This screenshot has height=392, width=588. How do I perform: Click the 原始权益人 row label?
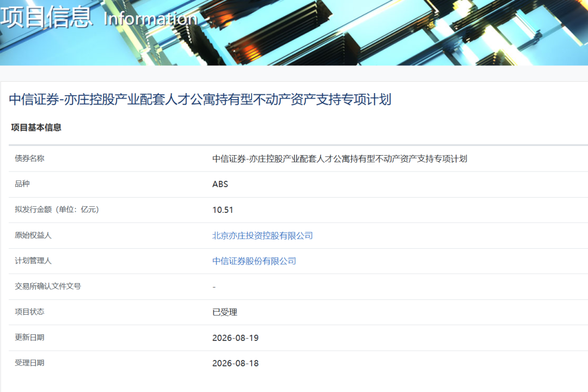pyautogui.click(x=33, y=235)
